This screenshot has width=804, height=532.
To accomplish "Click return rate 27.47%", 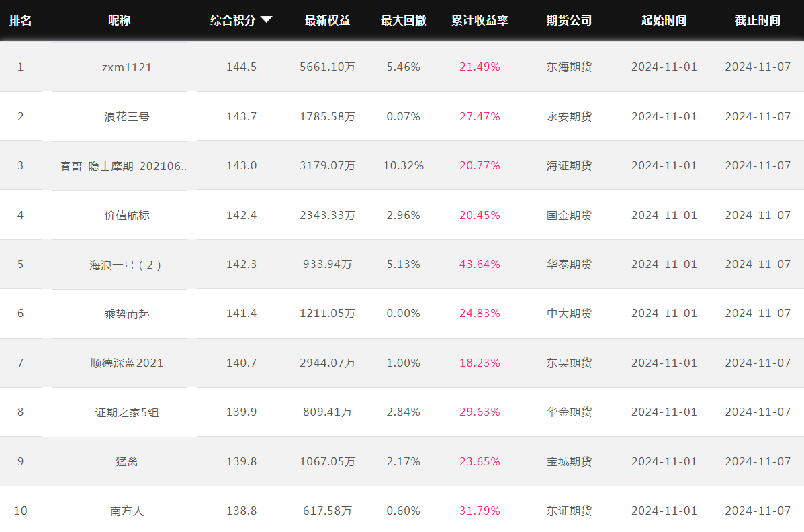I will pos(480,116).
